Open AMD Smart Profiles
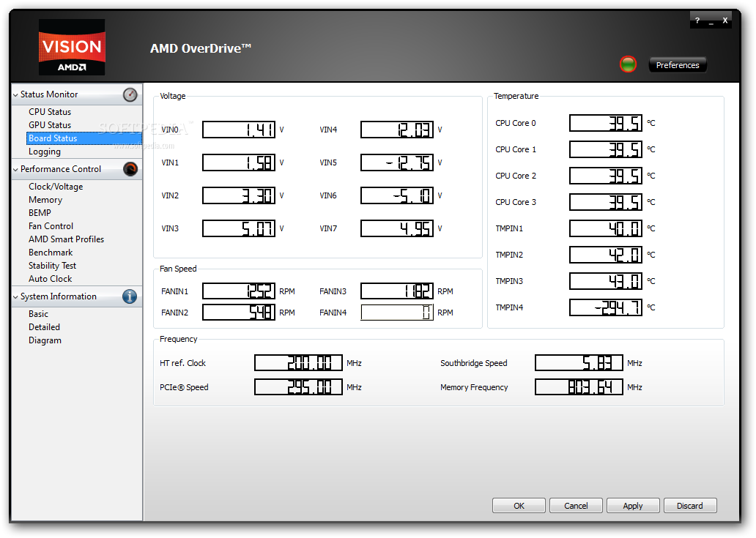Viewport: 756px width, 538px height. [x=66, y=239]
